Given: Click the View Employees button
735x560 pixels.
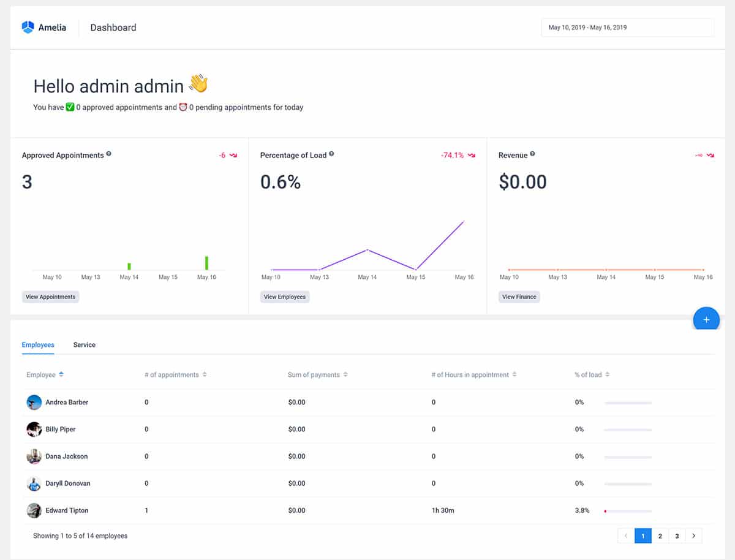Looking at the screenshot, I should (284, 297).
